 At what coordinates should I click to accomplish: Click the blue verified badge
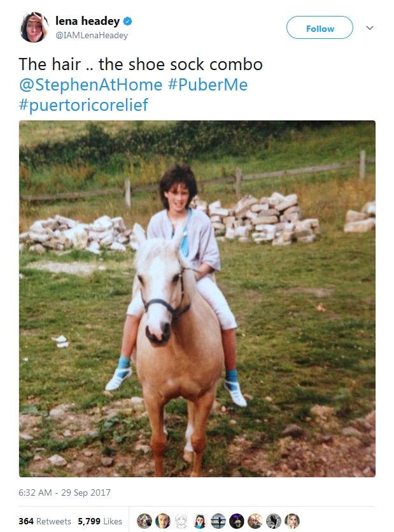coord(127,22)
